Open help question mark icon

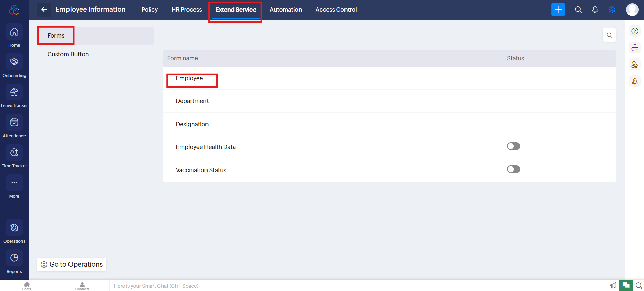click(635, 31)
